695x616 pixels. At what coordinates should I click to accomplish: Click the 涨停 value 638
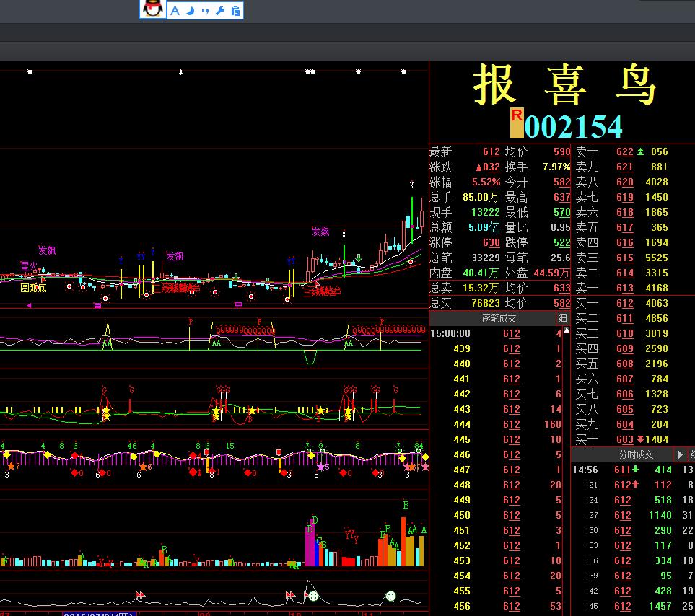coord(491,242)
